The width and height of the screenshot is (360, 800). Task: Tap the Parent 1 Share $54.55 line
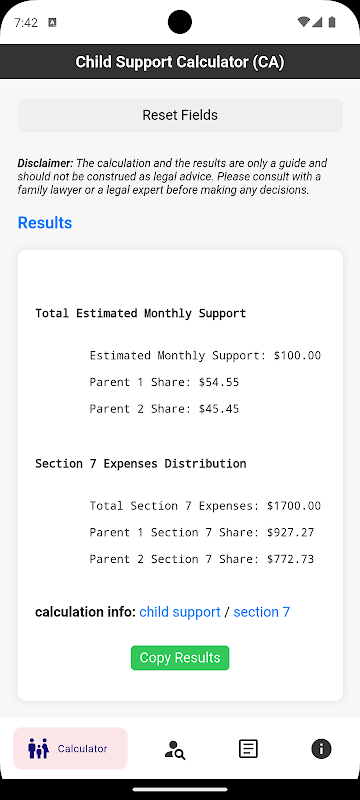[164, 382]
